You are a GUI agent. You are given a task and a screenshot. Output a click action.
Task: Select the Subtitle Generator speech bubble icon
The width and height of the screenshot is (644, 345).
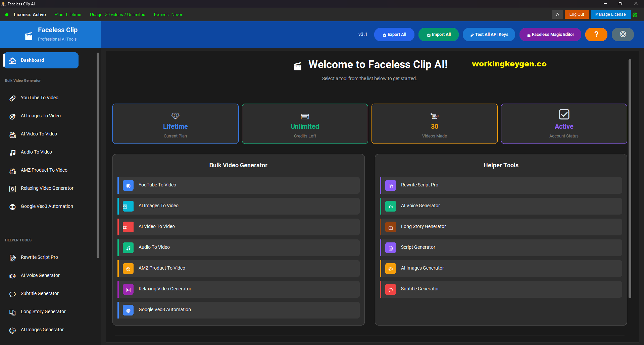[12, 294]
